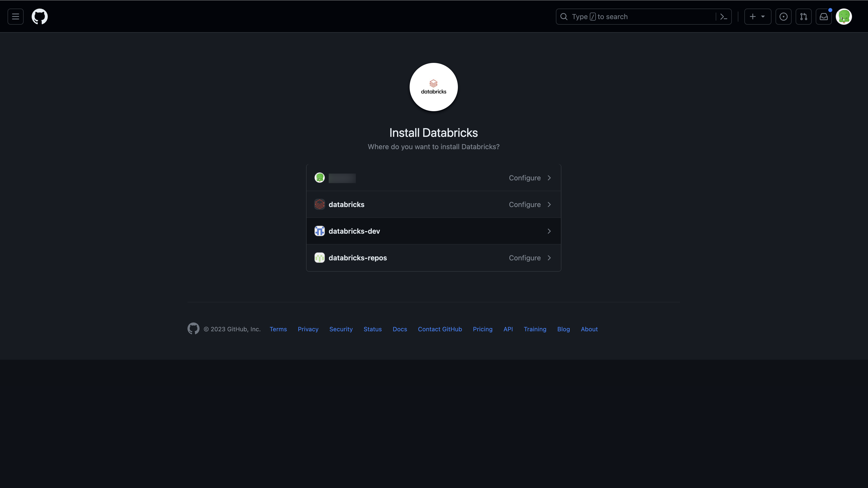Click the Privacy link in footer

pos(308,329)
